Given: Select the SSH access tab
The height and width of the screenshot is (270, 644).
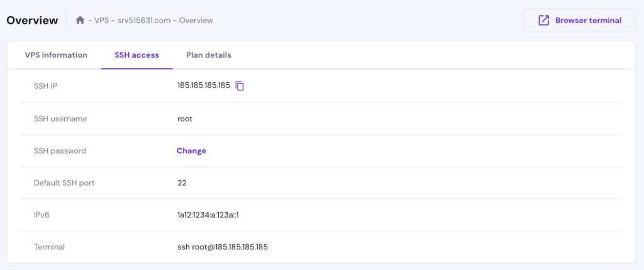Looking at the screenshot, I should pos(136,55).
